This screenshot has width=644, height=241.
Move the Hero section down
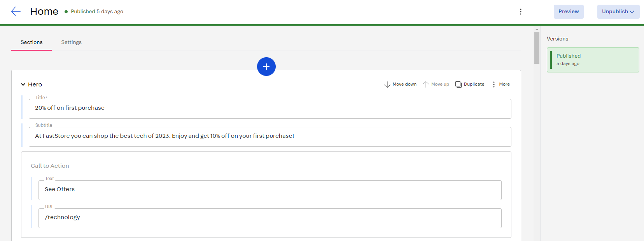(400, 84)
